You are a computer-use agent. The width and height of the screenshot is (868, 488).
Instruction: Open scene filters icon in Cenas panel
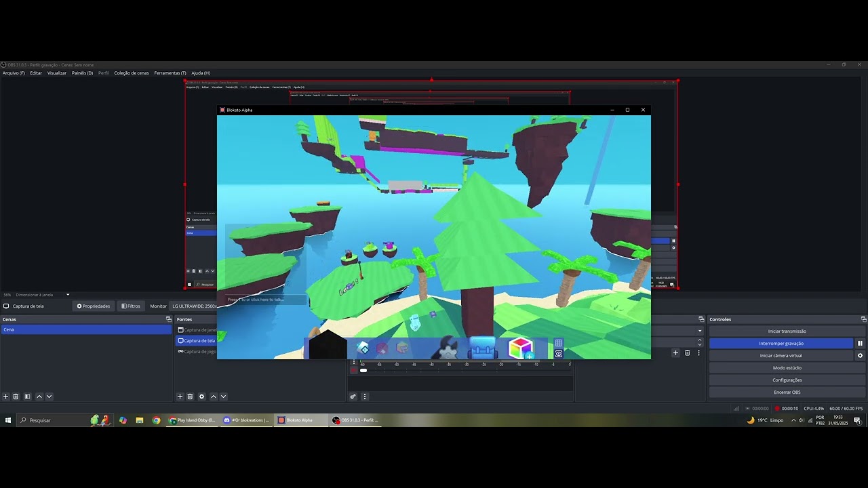tap(28, 396)
